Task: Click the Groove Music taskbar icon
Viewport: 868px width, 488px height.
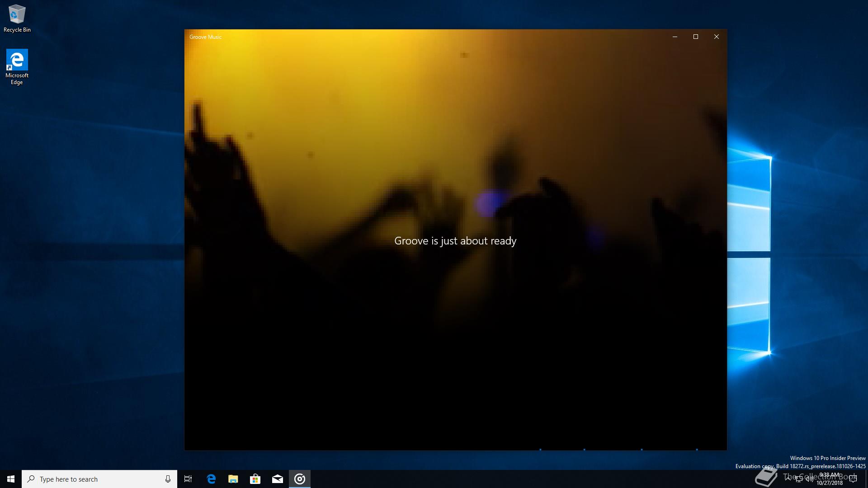Action: [299, 479]
